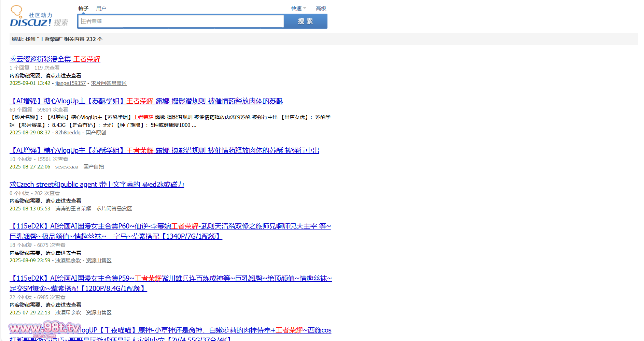Select the 帖子 search tab
Image resolution: width=644 pixels, height=341 pixels.
[83, 8]
